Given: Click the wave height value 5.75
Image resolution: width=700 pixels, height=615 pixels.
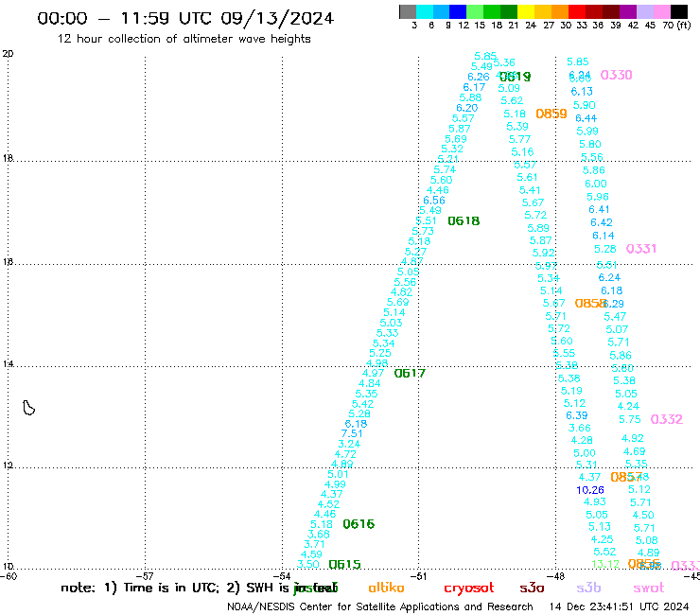Looking at the screenshot, I should click(x=629, y=419).
